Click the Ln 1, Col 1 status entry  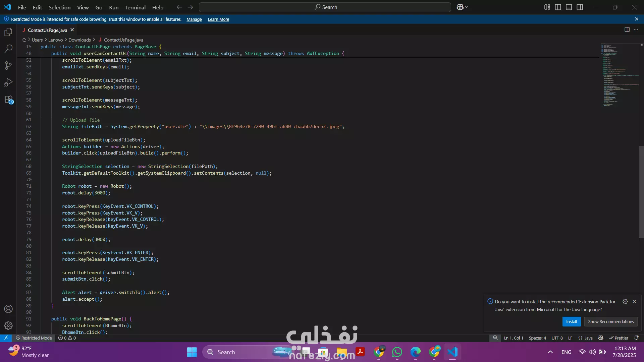514,338
